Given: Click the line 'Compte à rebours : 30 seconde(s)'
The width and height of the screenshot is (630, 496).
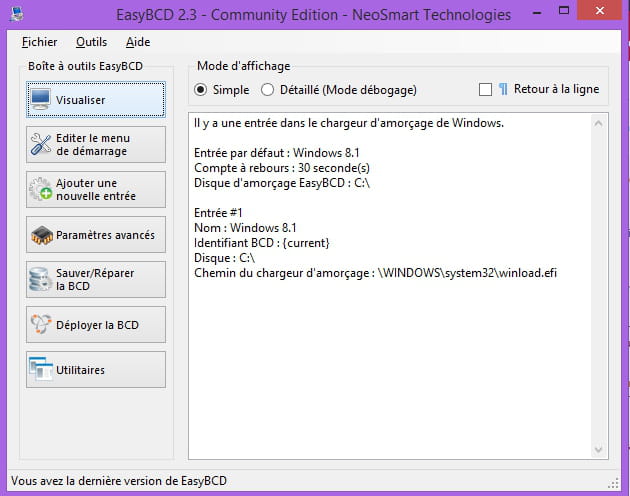Looking at the screenshot, I should [282, 168].
